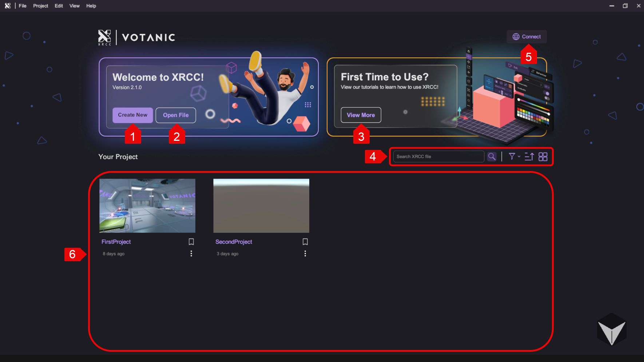Click the sort order icon
Image resolution: width=644 pixels, height=362 pixels.
tap(529, 156)
